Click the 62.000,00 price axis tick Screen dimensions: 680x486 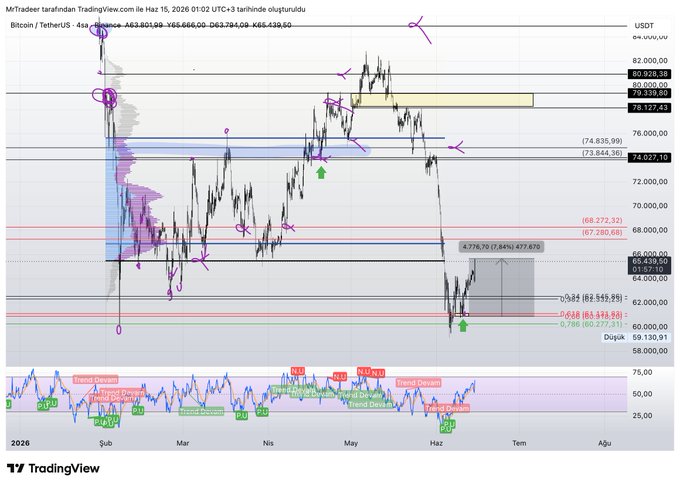(x=650, y=303)
